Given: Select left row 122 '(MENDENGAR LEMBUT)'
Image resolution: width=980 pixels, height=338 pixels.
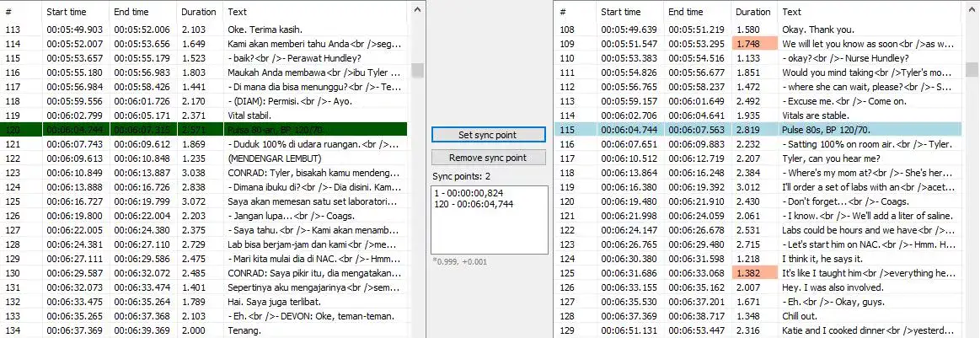Looking at the screenshot, I should 205,158.
